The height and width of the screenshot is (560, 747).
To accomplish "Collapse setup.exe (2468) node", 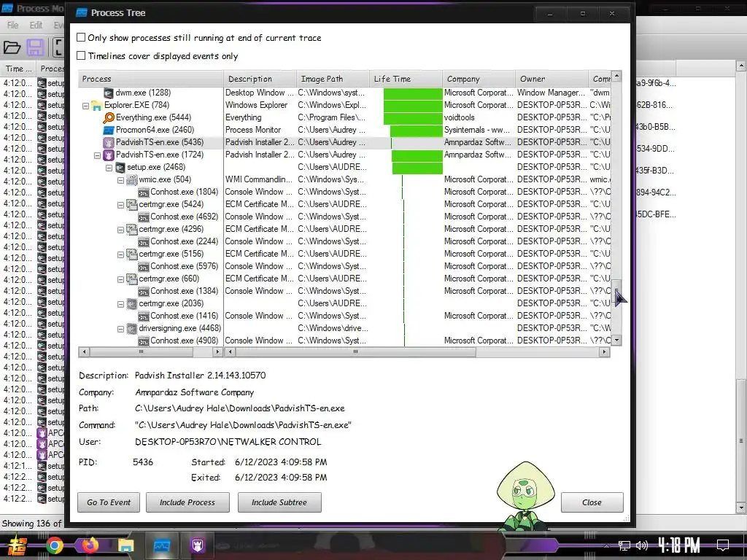I will tap(109, 168).
